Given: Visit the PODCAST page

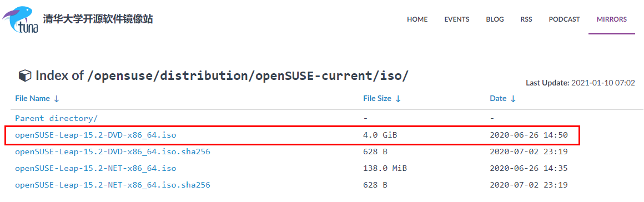Looking at the screenshot, I should (x=564, y=19).
